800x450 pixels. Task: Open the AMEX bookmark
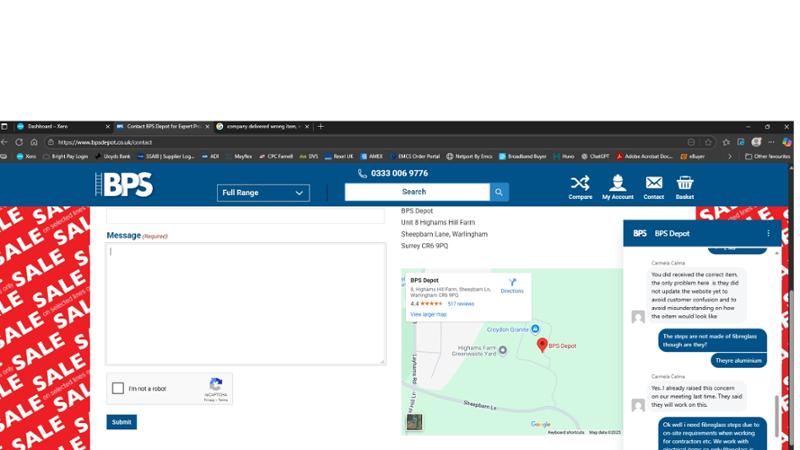372,157
